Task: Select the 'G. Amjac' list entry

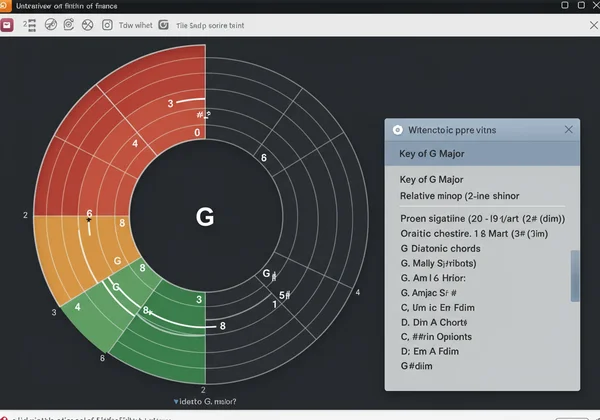Action: point(428,293)
